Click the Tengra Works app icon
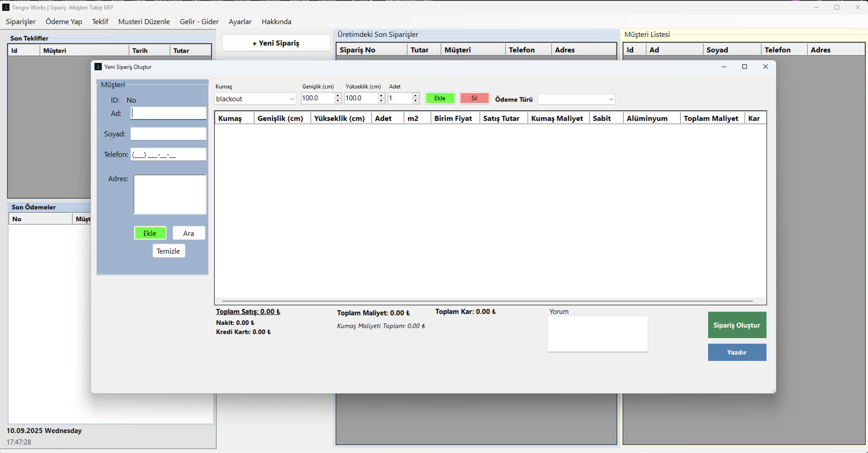868x453 pixels. coord(6,7)
